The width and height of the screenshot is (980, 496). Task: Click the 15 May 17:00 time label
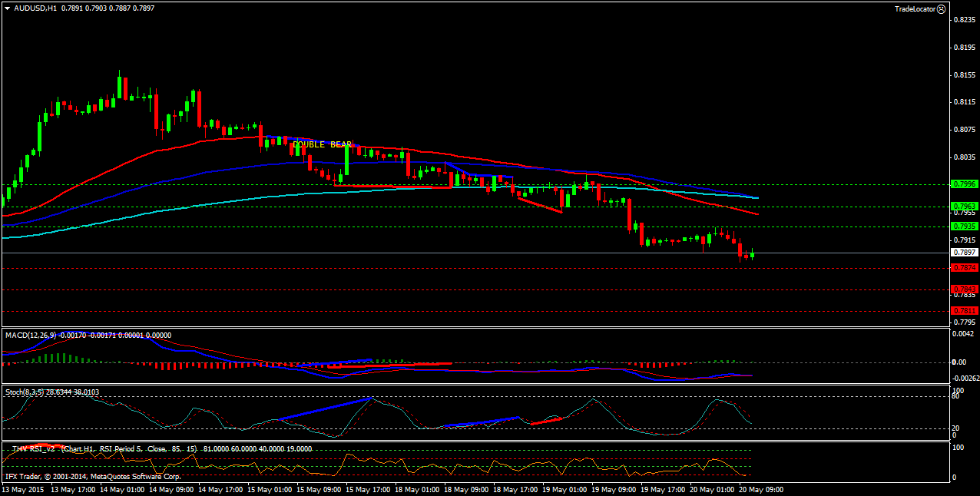tap(367, 489)
